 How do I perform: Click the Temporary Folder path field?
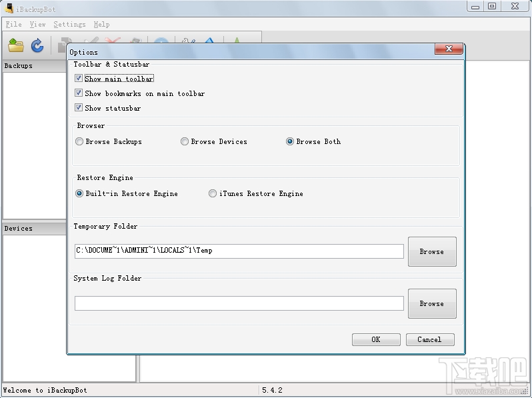239,251
